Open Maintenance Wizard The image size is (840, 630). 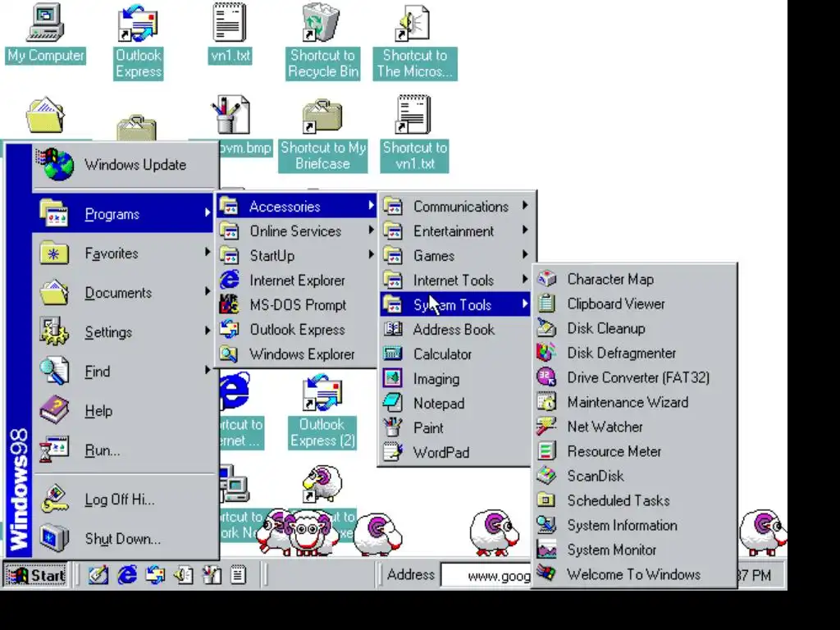pos(634,402)
